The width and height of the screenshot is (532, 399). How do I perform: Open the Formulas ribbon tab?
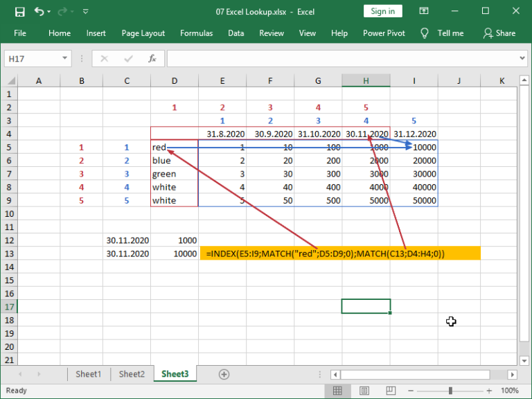tap(196, 33)
